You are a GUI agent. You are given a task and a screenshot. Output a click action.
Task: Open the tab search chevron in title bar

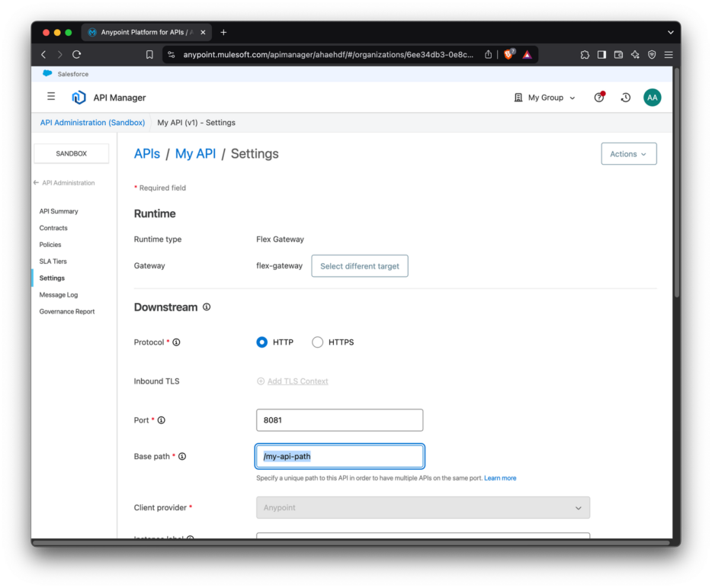670,32
